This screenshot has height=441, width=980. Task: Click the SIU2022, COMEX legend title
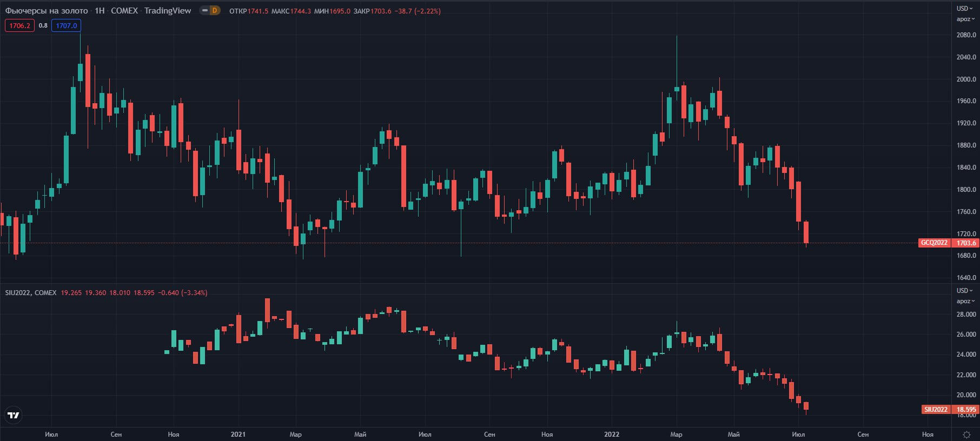tap(31, 293)
